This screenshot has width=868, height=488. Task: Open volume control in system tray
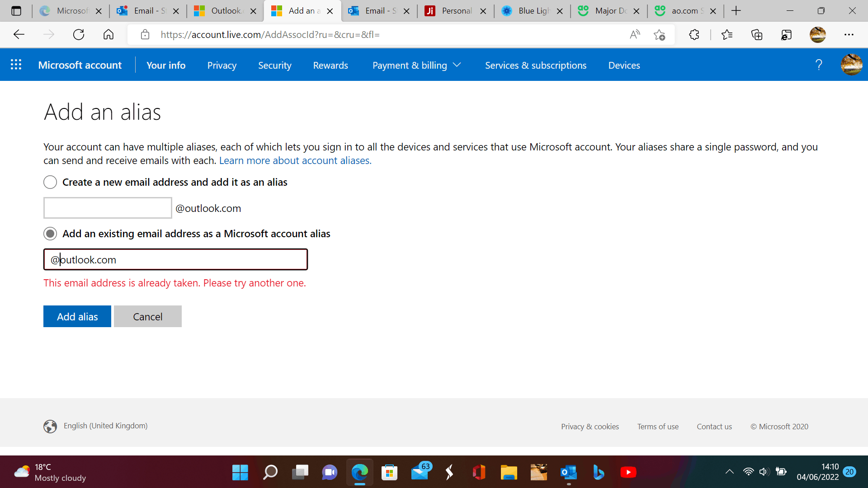(764, 472)
